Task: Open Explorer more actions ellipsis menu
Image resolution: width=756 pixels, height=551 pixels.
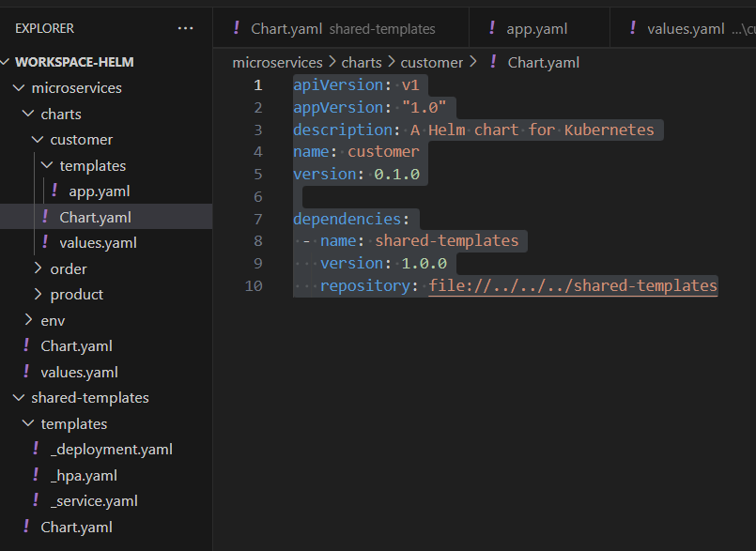Action: [x=185, y=28]
